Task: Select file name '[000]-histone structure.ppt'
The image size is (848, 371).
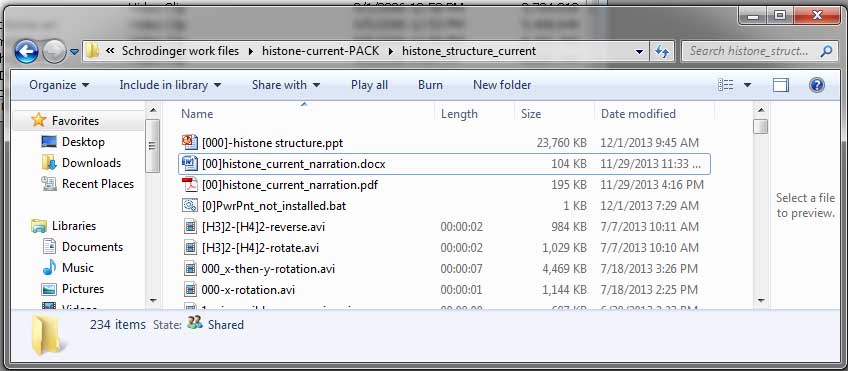Action: coord(272,143)
